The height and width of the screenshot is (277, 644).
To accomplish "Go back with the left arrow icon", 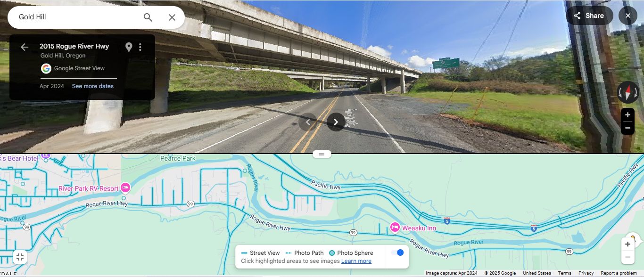I will tap(25, 47).
